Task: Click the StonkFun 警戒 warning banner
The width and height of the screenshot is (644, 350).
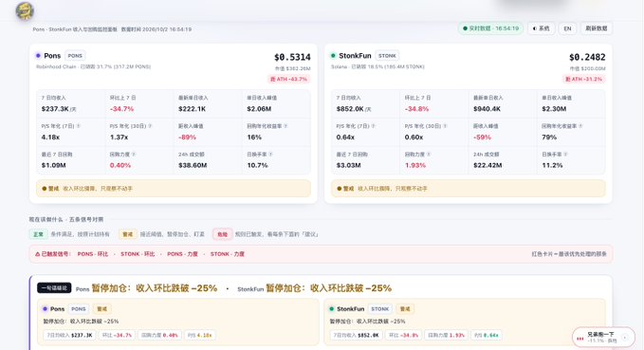Action: click(469, 189)
